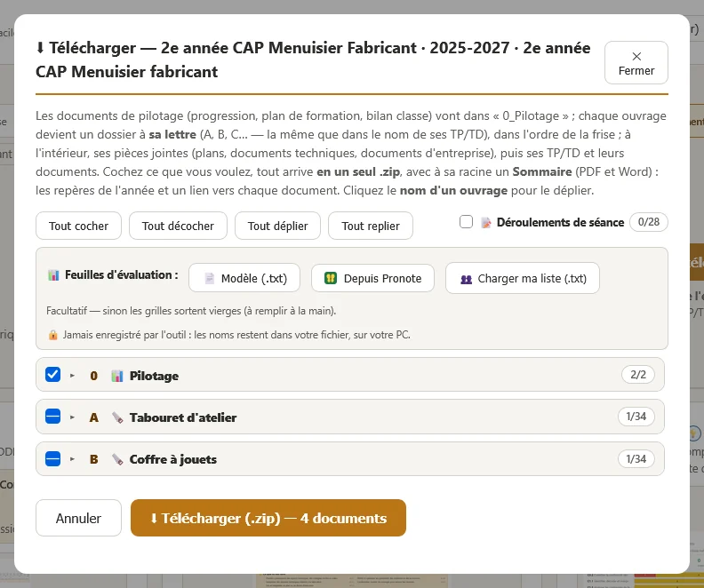The width and height of the screenshot is (704, 588).
Task: Click the Coffre à jouets name
Action: (173, 459)
